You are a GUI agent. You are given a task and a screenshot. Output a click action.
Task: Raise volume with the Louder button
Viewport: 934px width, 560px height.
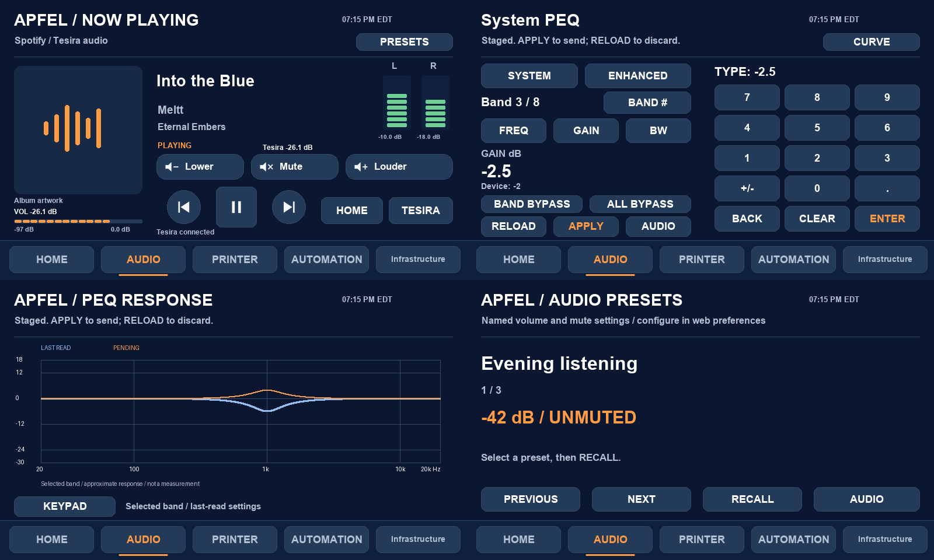pyautogui.click(x=399, y=167)
